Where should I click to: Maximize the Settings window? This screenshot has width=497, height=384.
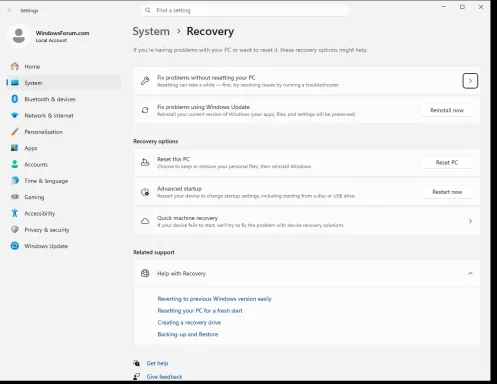(462, 7)
